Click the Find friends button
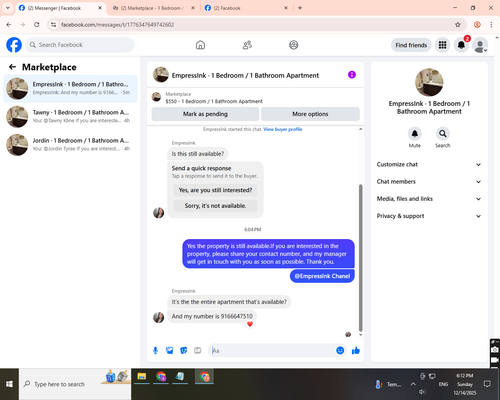 click(x=411, y=45)
